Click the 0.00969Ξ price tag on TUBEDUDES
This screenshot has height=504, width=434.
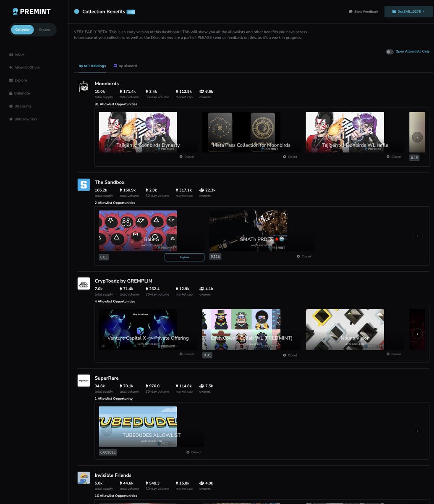click(x=108, y=452)
